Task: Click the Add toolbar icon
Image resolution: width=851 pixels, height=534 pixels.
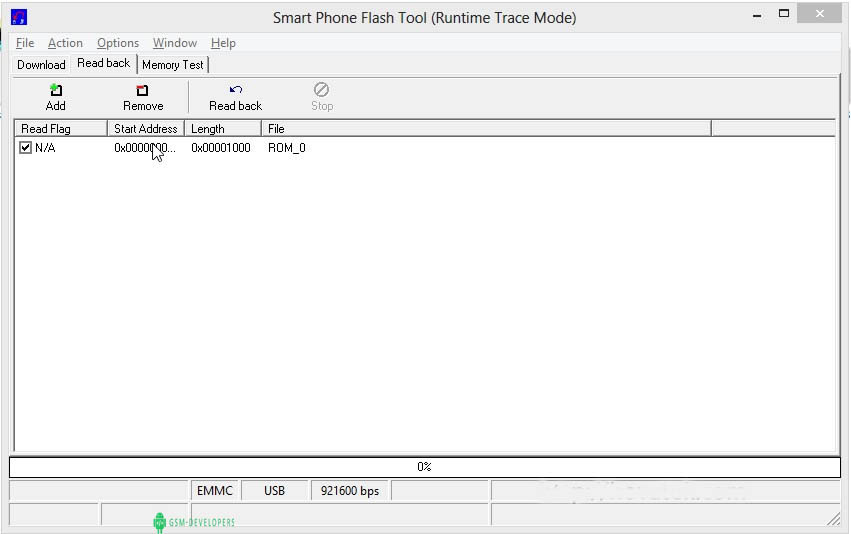Action: 55,98
